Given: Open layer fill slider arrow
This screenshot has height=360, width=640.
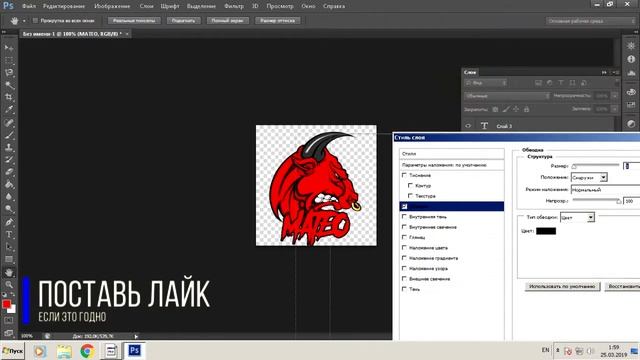Looking at the screenshot, I should pyautogui.click(x=614, y=109).
